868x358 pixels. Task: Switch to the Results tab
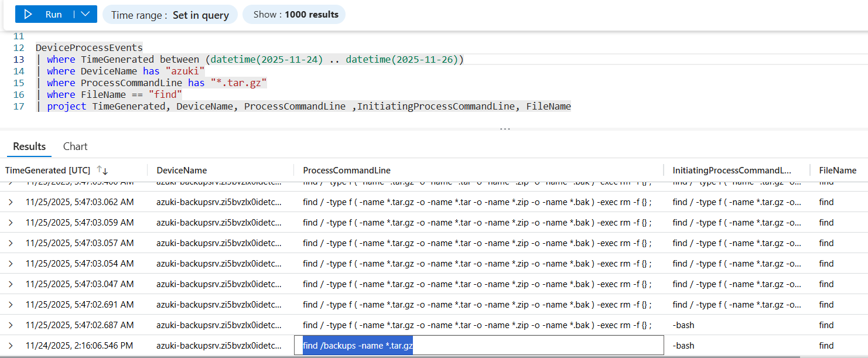[29, 146]
